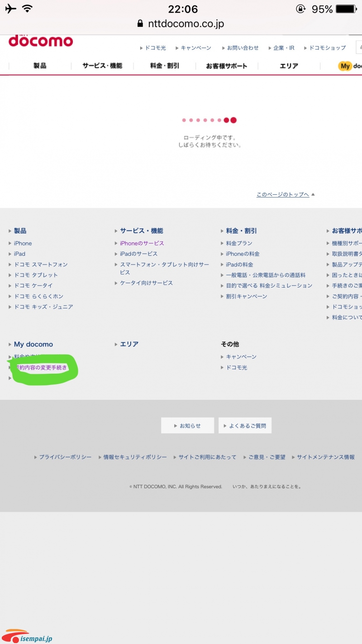The height and width of the screenshot is (644, 362).
Task: Open ご意見・ご要望 footer link
Action: coord(267,457)
